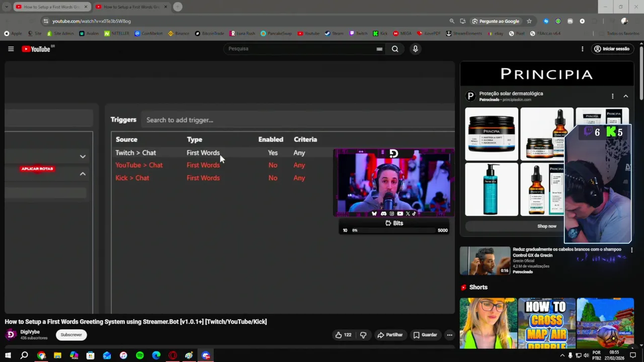Open the tab search dropdown arrow
The width and height of the screenshot is (644, 362).
7,7
